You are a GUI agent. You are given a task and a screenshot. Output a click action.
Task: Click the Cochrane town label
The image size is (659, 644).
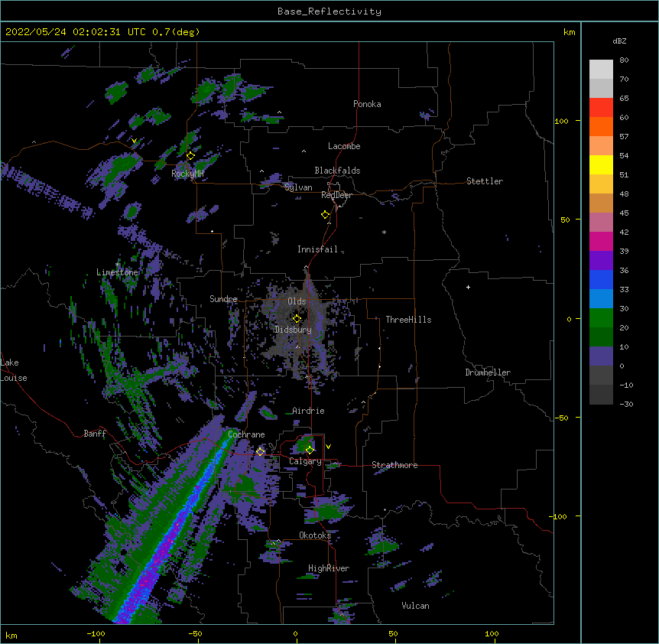246,434
